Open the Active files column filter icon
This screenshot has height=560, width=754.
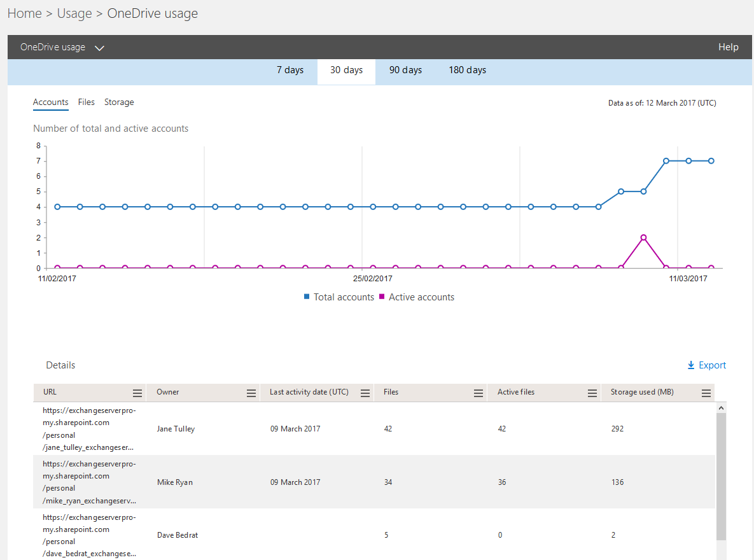click(592, 393)
